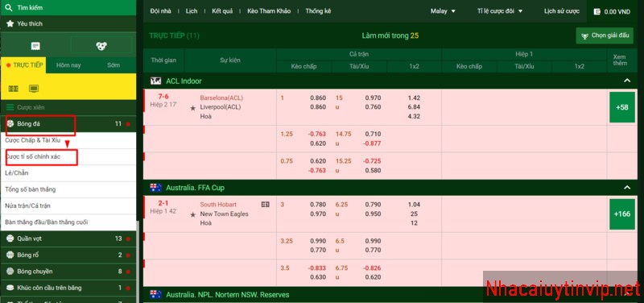Favorite Barselona vs Liverpool match star
The image size is (644, 303).
192,108
